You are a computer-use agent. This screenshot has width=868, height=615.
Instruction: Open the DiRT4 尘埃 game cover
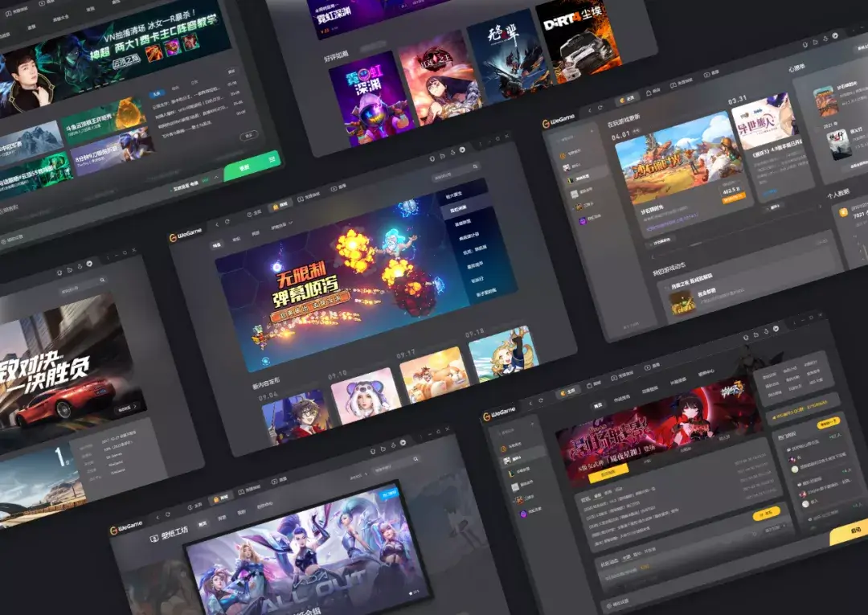pyautogui.click(x=578, y=40)
